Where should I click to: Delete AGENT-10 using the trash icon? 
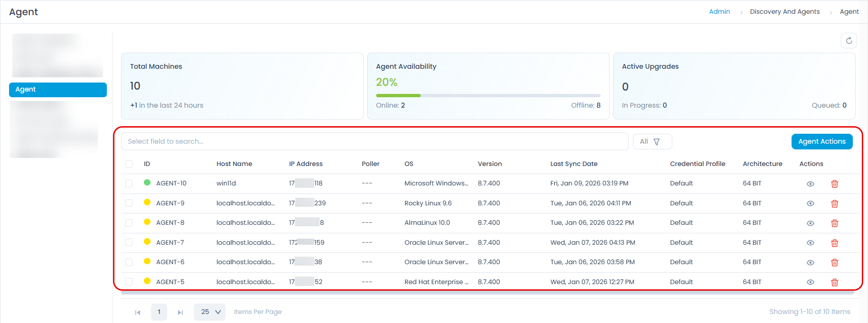834,184
